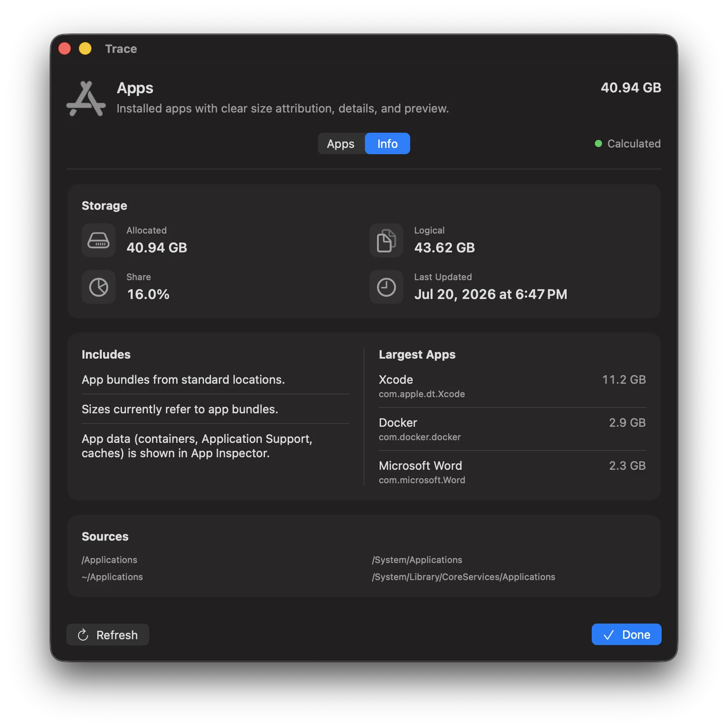
Task: Select the Info tab
Action: (387, 143)
